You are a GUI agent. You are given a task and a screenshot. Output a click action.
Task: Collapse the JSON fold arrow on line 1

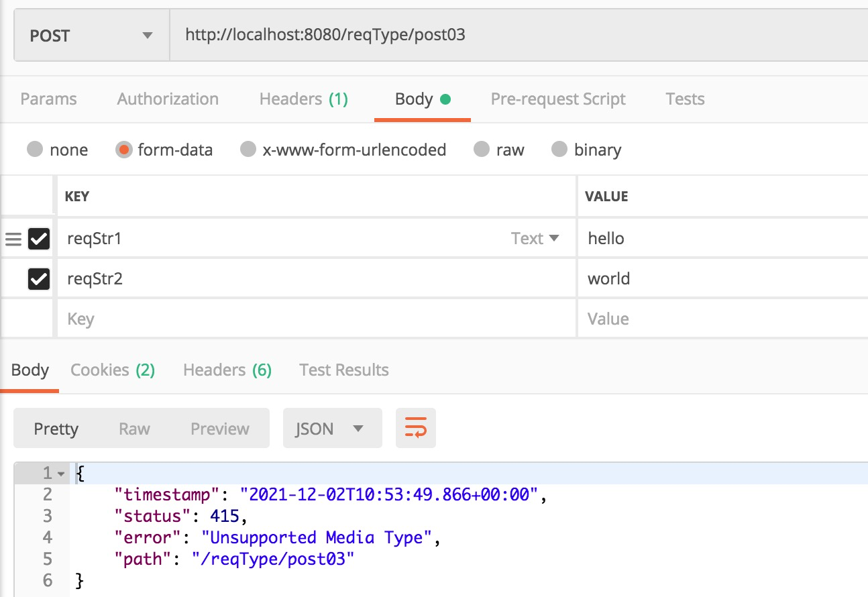(61, 474)
